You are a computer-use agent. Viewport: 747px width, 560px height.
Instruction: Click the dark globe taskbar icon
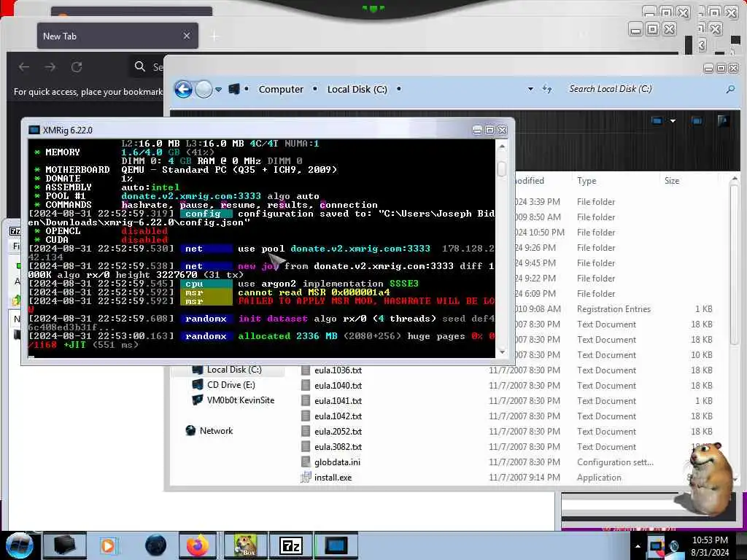click(155, 545)
